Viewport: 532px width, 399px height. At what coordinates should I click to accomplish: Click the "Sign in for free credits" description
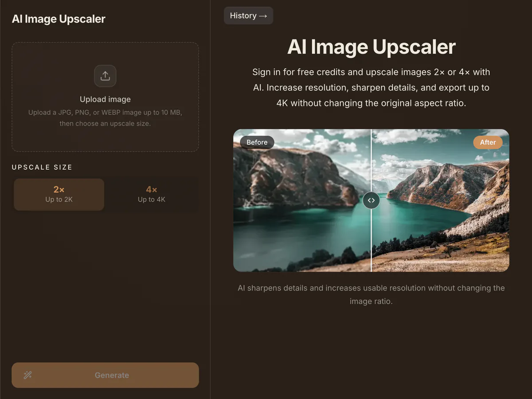coord(372,88)
